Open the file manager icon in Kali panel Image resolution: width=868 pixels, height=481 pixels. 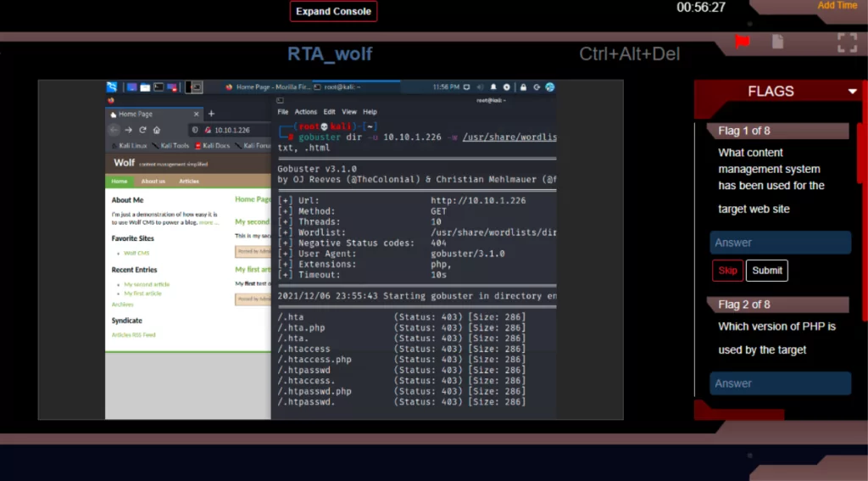(145, 87)
